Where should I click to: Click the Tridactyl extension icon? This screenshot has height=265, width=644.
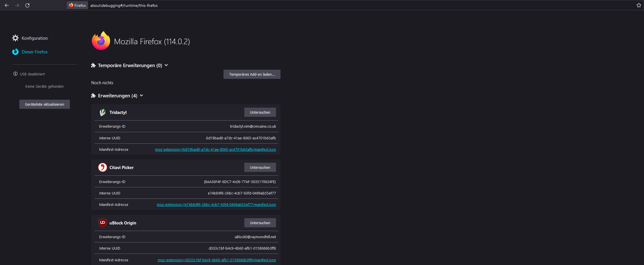[103, 112]
